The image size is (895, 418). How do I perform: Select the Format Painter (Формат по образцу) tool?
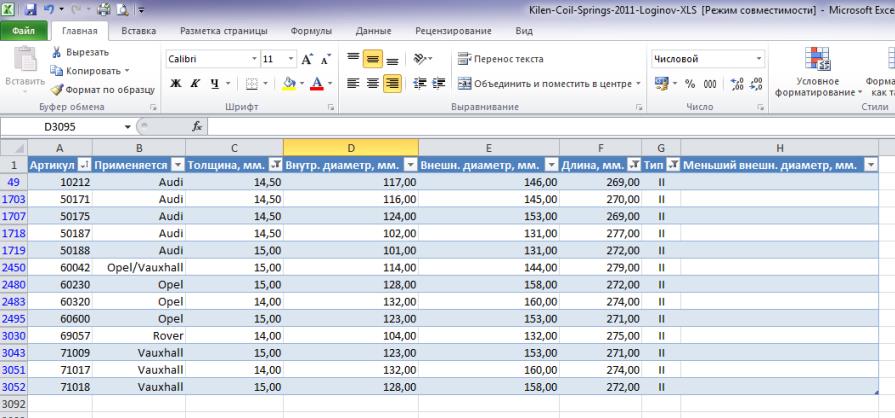pos(98,89)
